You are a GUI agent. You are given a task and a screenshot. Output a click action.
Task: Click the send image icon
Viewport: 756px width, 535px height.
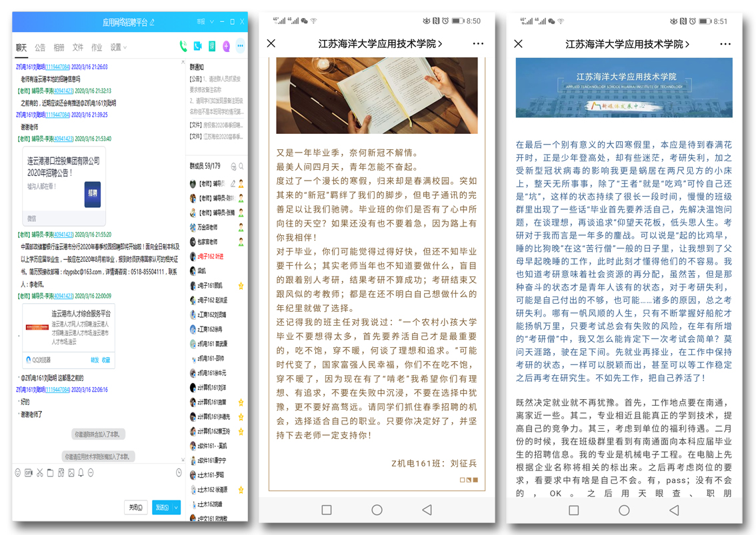(71, 473)
